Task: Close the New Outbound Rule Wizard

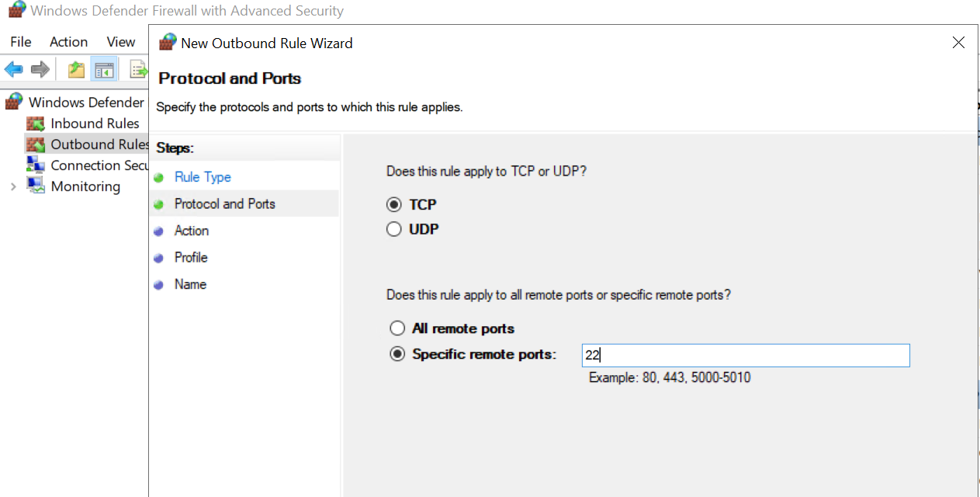Action: click(x=958, y=43)
